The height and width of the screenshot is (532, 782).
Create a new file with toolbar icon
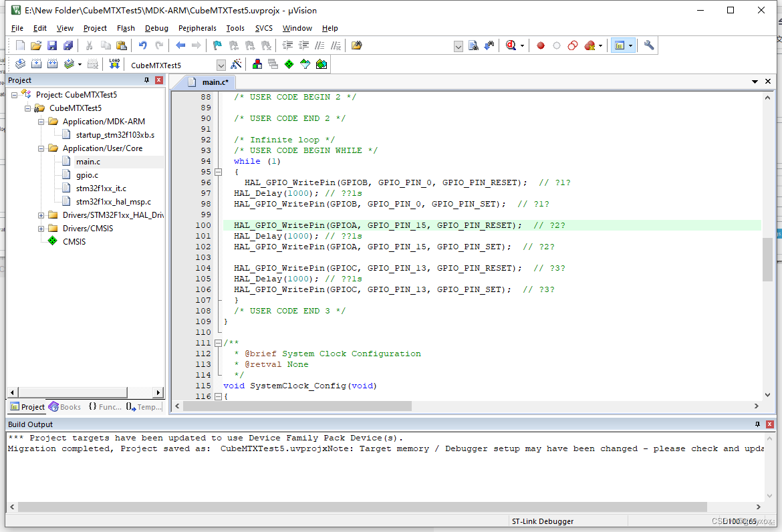coord(20,45)
